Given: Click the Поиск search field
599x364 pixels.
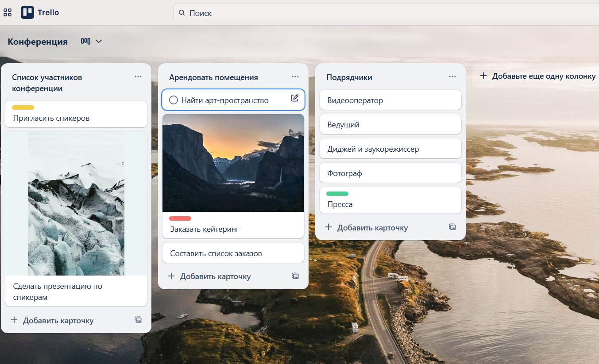Looking at the screenshot, I should 385,13.
